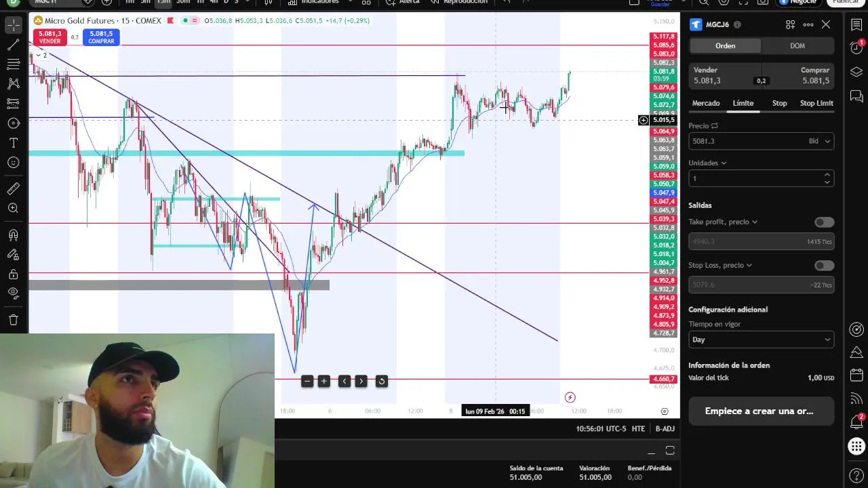The width and height of the screenshot is (868, 488).
Task: Toggle magnet mode for drawings
Action: (13, 235)
